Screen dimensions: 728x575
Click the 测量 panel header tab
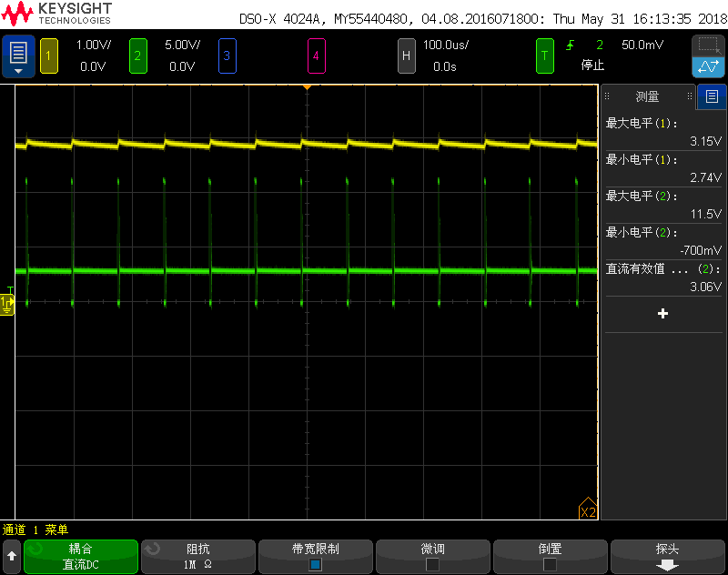pos(648,96)
